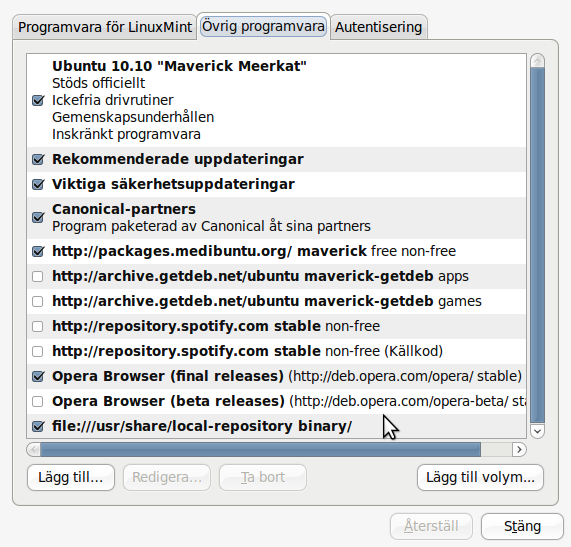Click the horizontal scrollbar right arrow
Screen dimensions: 571x547
(x=519, y=450)
